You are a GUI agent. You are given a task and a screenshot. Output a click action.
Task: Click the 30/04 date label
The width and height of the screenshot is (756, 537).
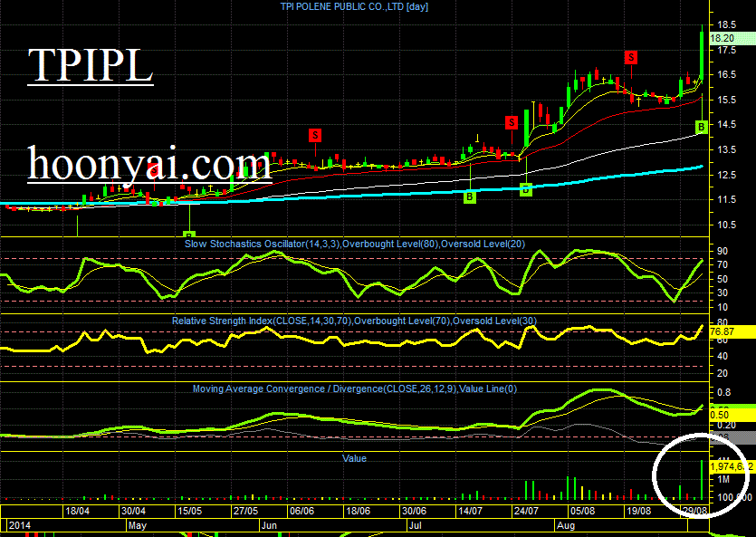click(133, 511)
